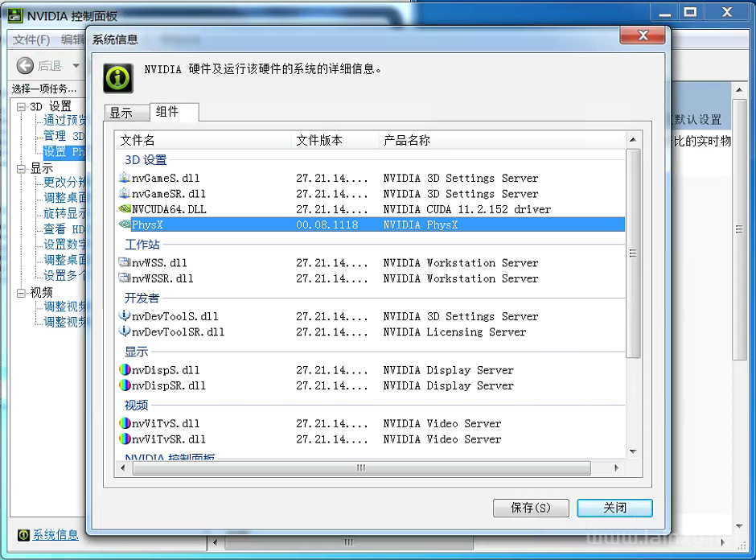Collapse the 视频 tree node
756x560 pixels.
click(x=21, y=293)
